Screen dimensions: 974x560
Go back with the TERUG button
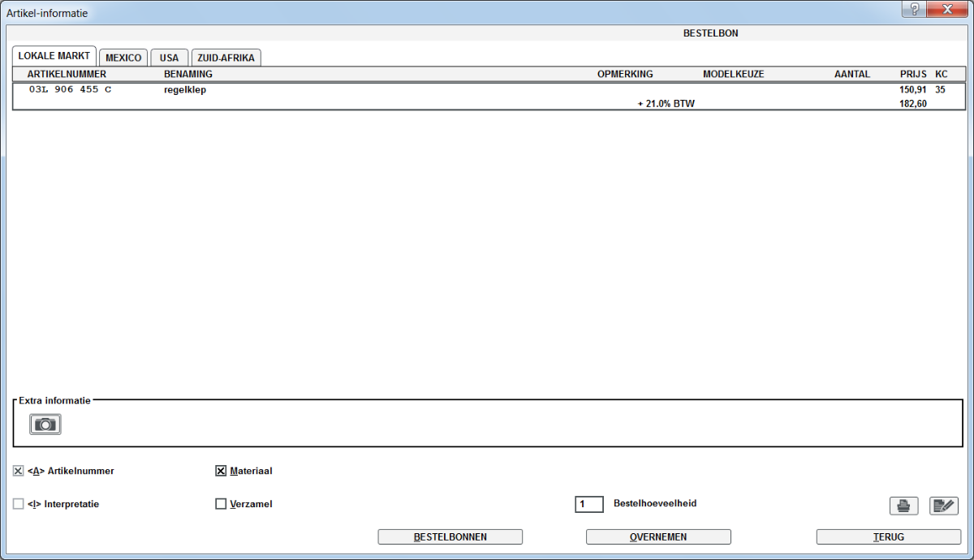(x=888, y=536)
